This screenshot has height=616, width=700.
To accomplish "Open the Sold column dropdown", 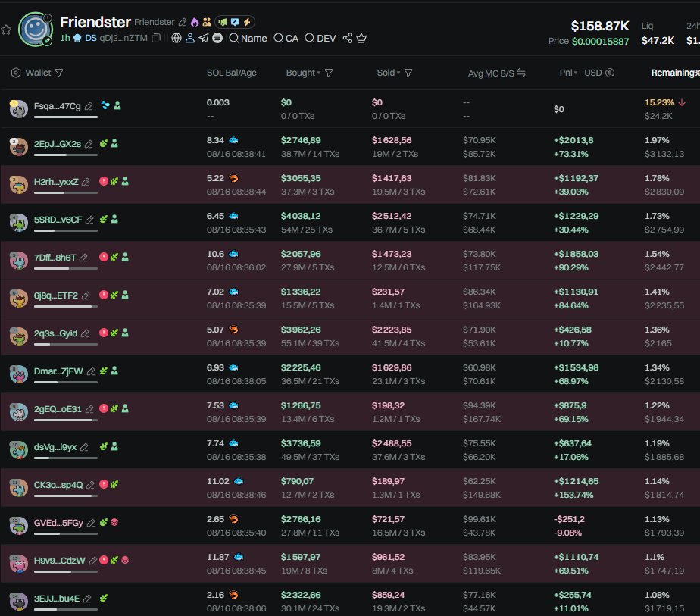I will pyautogui.click(x=389, y=73).
